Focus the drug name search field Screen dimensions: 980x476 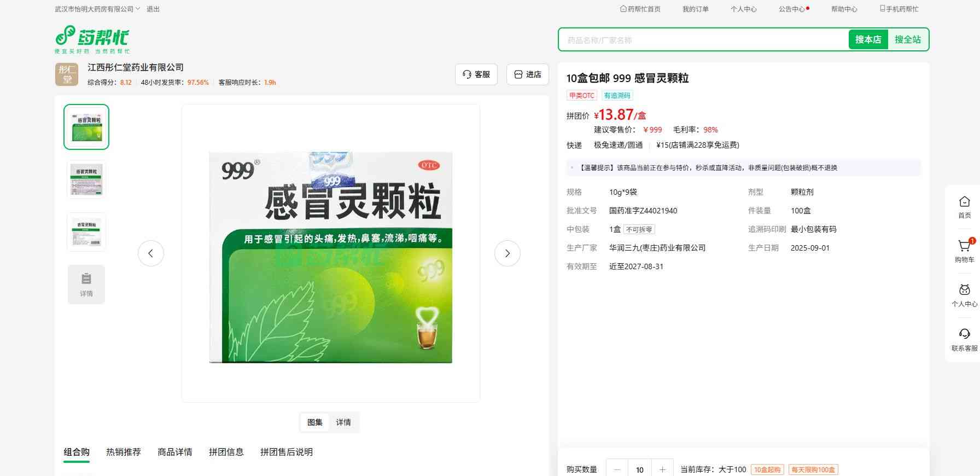click(x=703, y=40)
